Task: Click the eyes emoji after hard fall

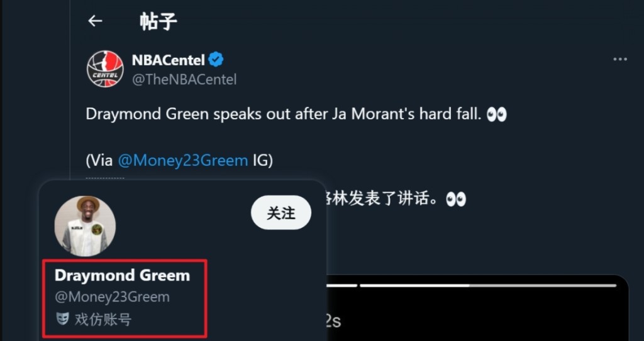Action: (x=497, y=114)
